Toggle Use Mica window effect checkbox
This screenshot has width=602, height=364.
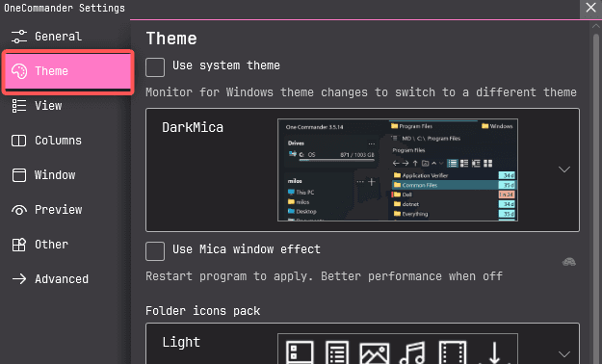(155, 251)
